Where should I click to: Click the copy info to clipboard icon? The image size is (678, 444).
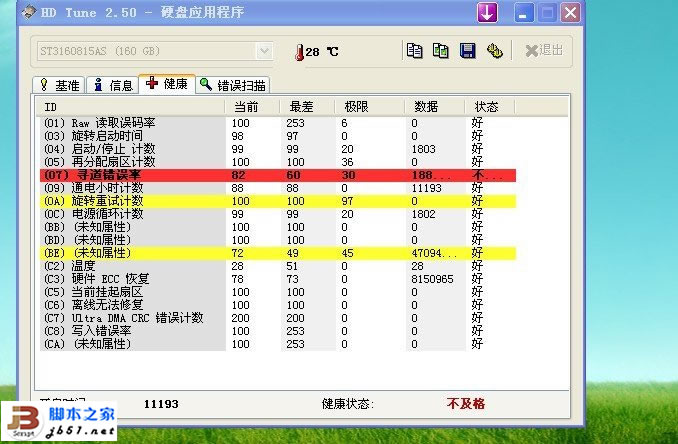(x=414, y=51)
